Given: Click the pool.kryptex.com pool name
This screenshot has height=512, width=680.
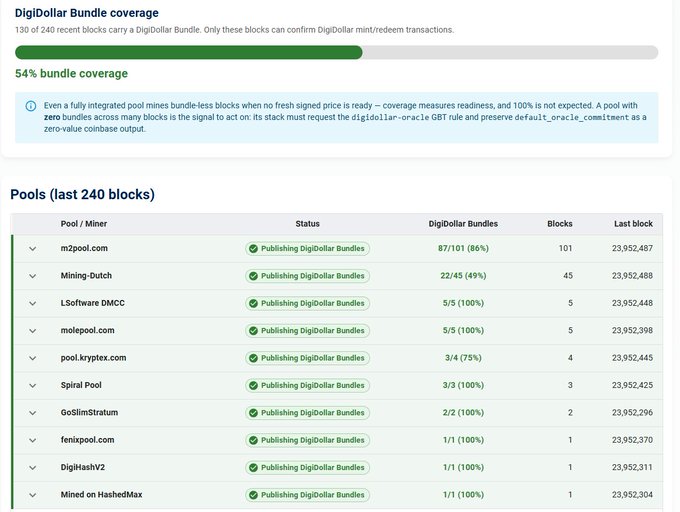Looking at the screenshot, I should point(93,358).
